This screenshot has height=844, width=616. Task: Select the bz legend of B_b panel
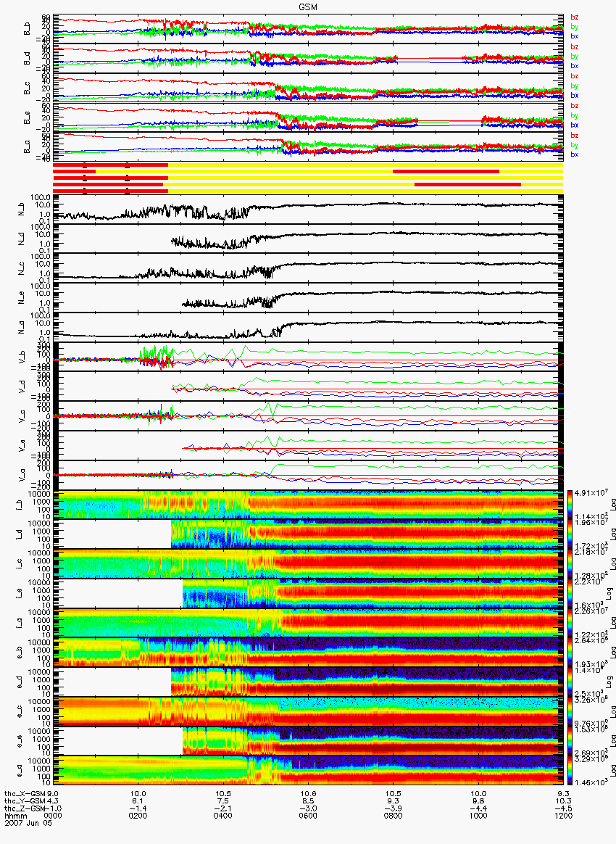(575, 17)
